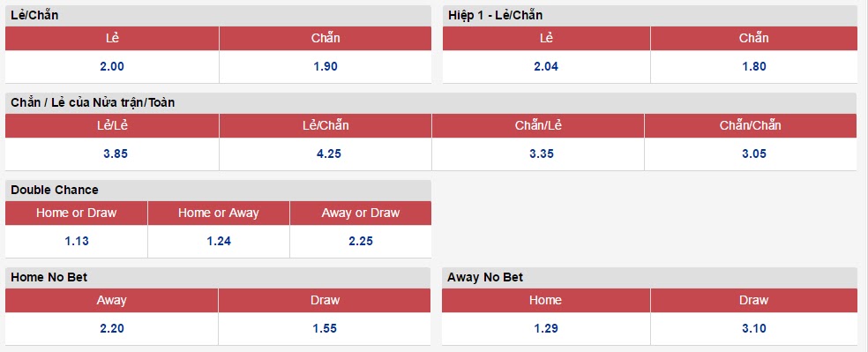Viewport: 868px width, 352px height.
Task: Select Away No Bet Home 1.29
Action: click(546, 328)
